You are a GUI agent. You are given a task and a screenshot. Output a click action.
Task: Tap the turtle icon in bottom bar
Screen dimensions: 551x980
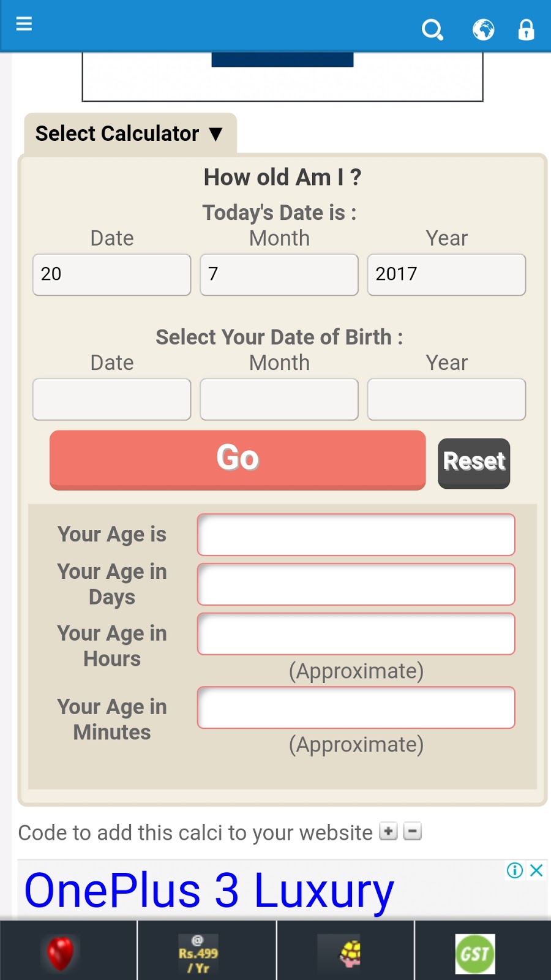tap(350, 954)
